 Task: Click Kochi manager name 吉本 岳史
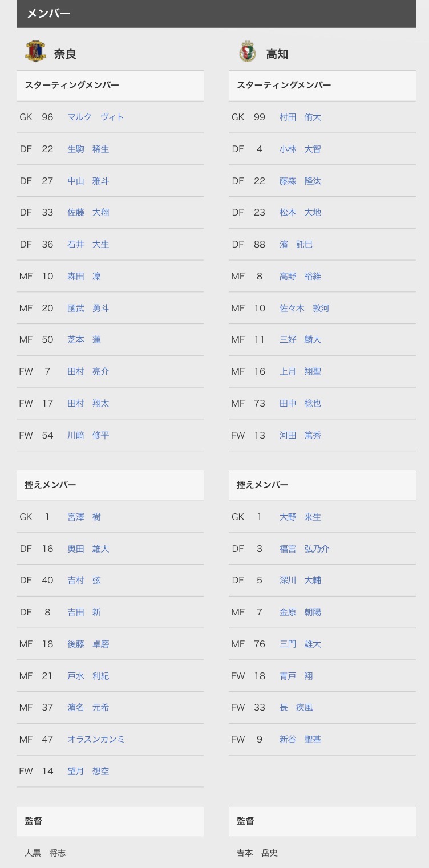pos(257,853)
